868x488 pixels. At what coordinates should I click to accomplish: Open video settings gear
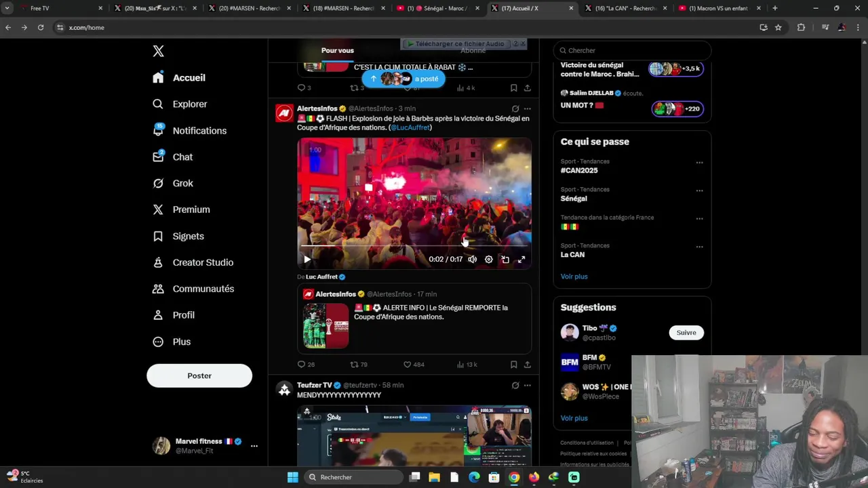tap(488, 260)
